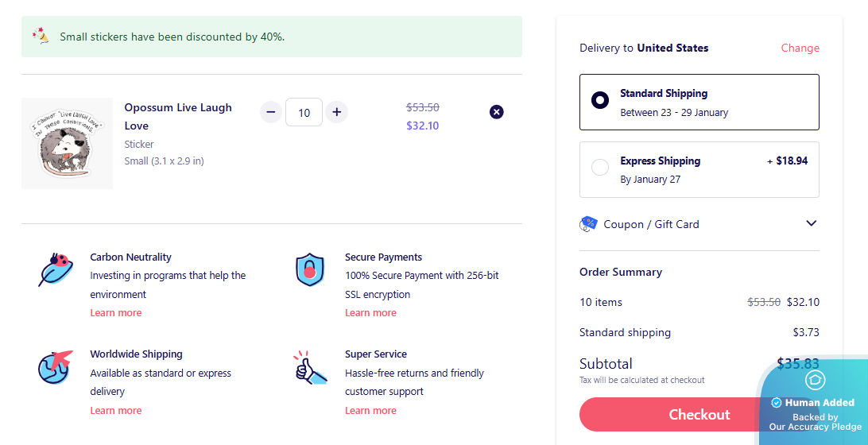Remove Opossum sticker from cart

click(497, 112)
